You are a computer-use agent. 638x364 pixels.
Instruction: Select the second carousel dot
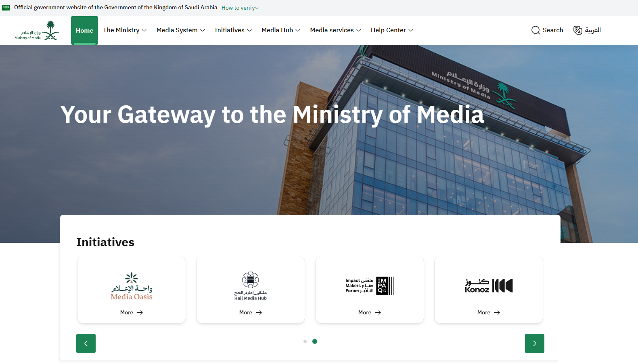click(x=315, y=341)
